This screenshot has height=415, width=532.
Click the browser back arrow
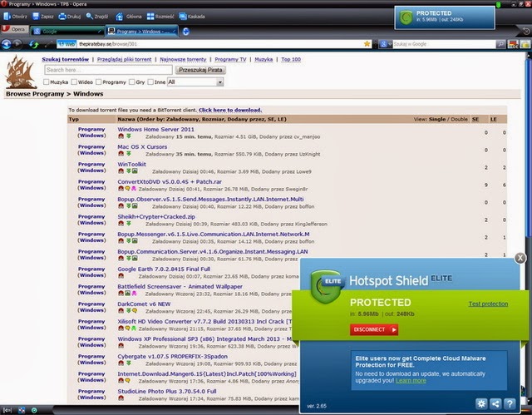pyautogui.click(x=7, y=44)
